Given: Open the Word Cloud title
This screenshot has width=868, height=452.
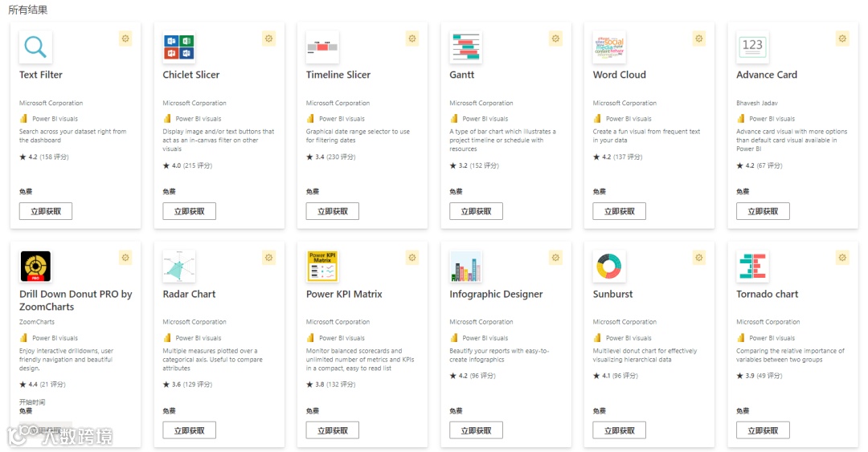Looking at the screenshot, I should [x=620, y=75].
